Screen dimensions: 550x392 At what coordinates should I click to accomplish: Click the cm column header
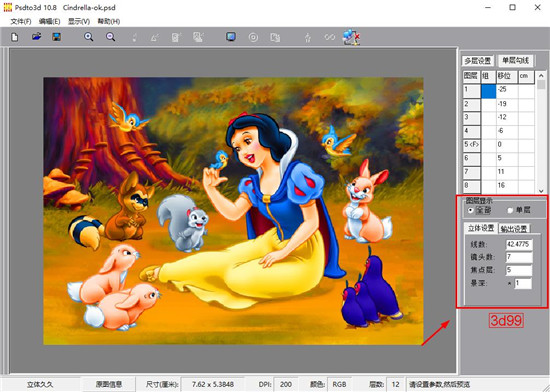coord(526,76)
